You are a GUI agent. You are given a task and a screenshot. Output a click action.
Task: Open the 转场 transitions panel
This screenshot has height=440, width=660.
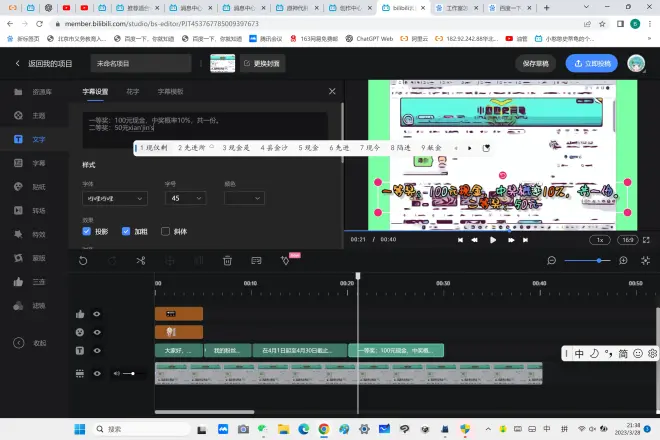28,211
